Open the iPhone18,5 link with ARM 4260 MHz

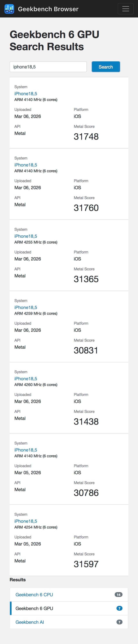(x=26, y=379)
